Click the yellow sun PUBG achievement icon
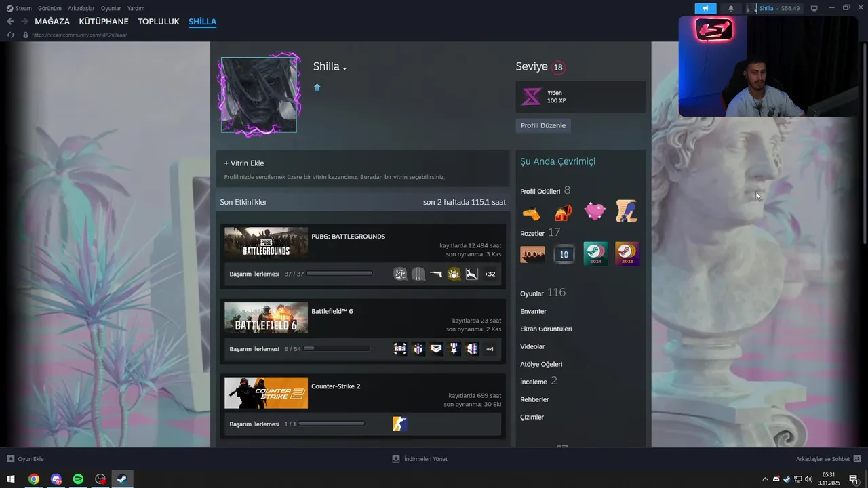 pyautogui.click(x=454, y=274)
